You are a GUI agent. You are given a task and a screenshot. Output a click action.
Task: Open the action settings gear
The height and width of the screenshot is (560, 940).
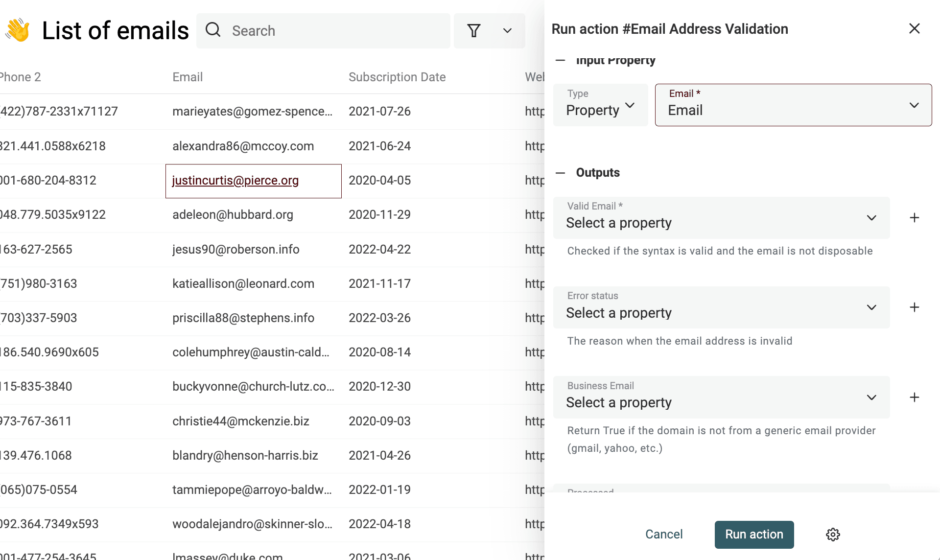point(833,535)
